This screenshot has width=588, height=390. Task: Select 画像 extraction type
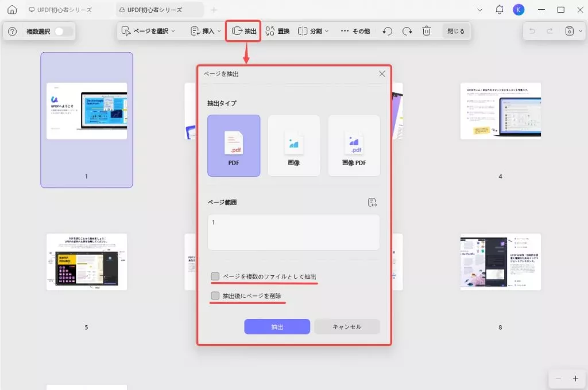[x=293, y=146]
